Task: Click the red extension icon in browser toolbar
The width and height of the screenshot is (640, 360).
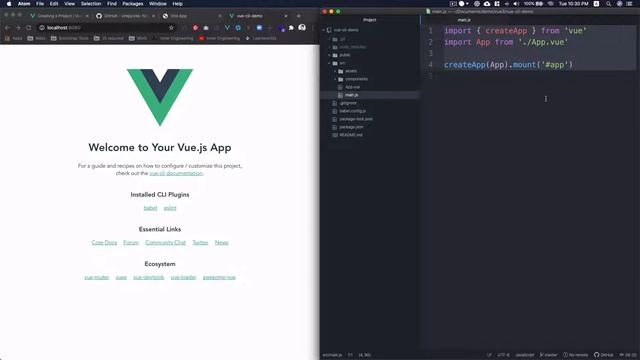Action: click(x=196, y=28)
